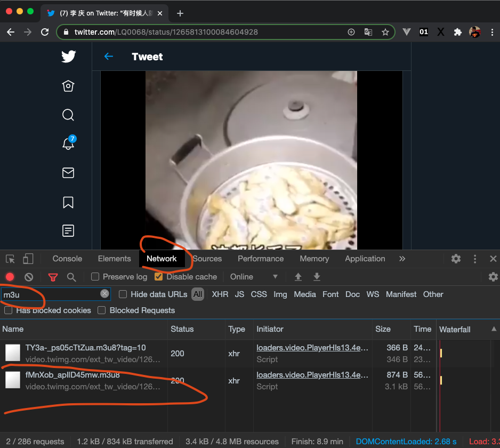Switch to Console tab
This screenshot has height=448, width=500.
tap(67, 259)
